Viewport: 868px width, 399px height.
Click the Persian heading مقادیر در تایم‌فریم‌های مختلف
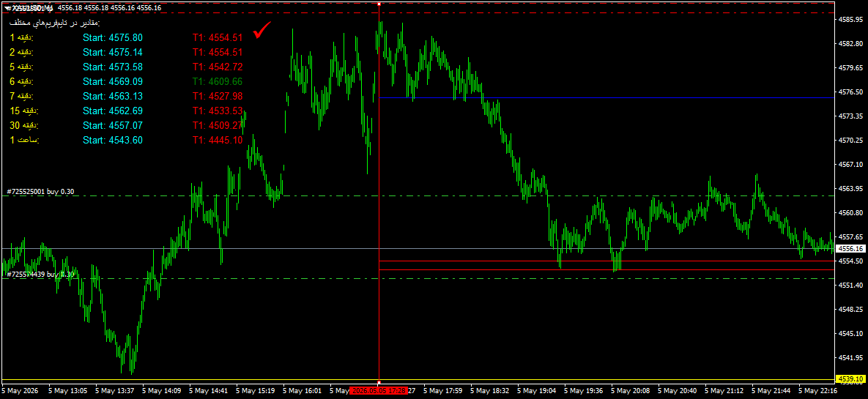click(x=54, y=23)
